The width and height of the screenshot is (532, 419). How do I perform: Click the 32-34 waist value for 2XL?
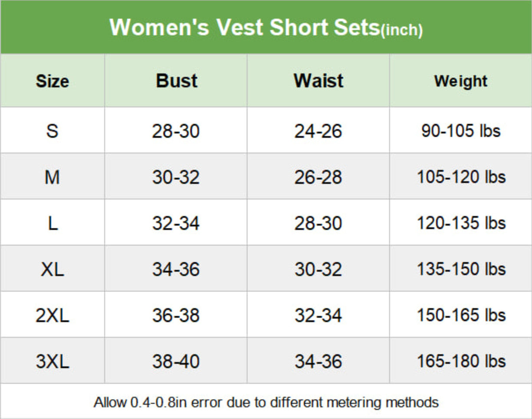(318, 316)
